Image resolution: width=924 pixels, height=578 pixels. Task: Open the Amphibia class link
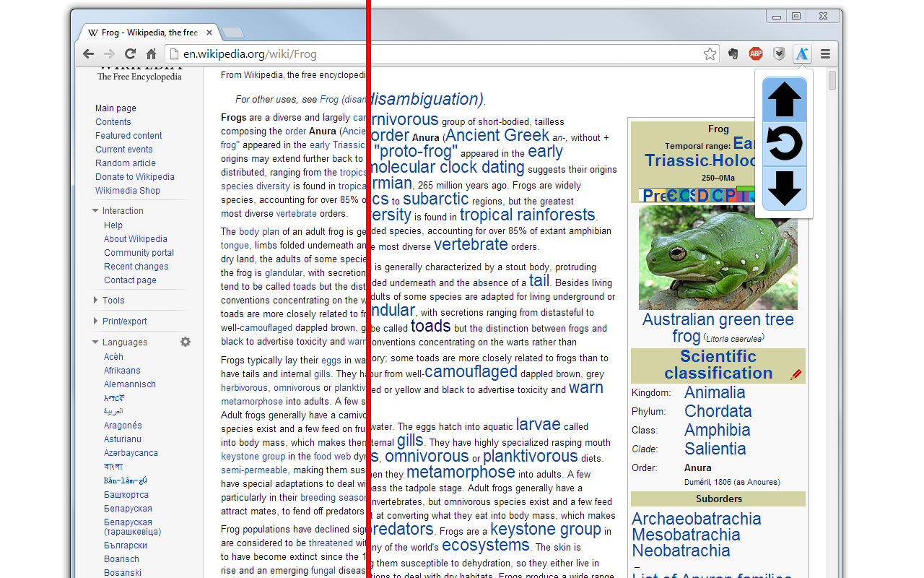coord(717,430)
